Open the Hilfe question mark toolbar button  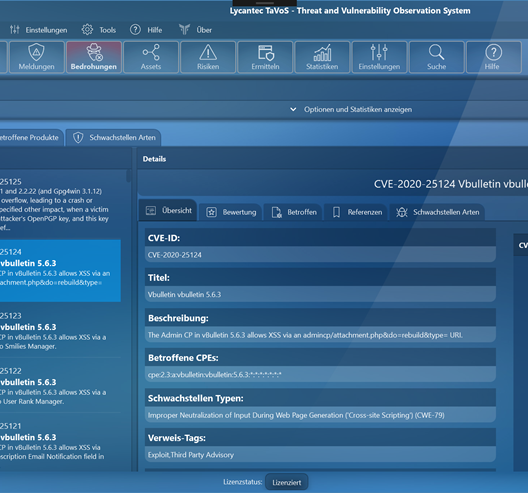pyautogui.click(x=494, y=57)
